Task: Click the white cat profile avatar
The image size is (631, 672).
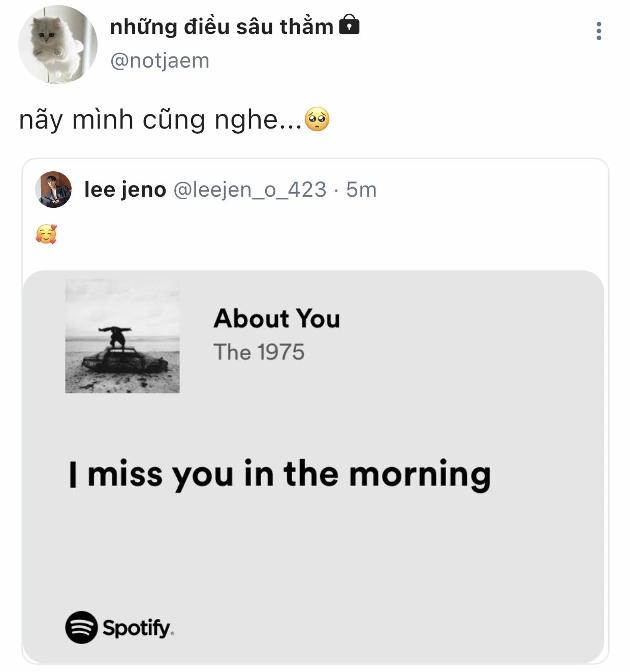Action: tap(58, 45)
